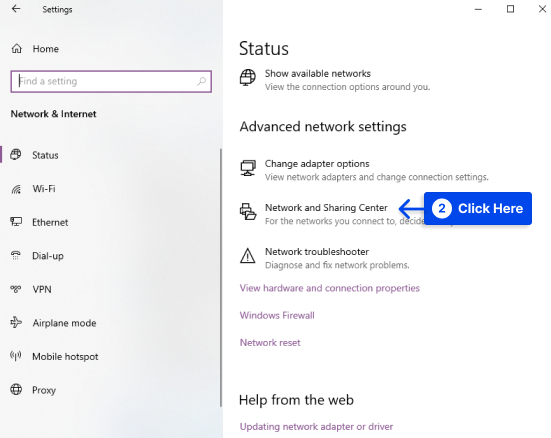Select the Airplane mode plane icon
The width and height of the screenshot is (551, 438).
coord(16,322)
